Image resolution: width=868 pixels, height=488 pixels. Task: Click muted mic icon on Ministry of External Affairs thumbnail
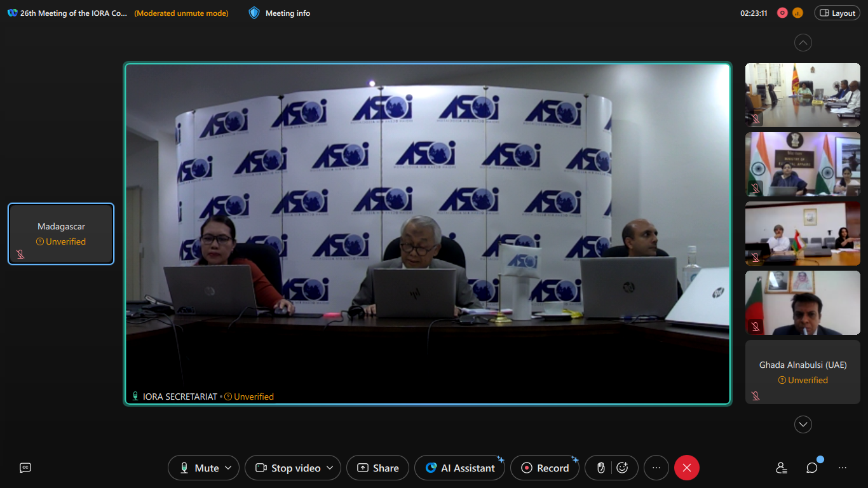click(756, 188)
